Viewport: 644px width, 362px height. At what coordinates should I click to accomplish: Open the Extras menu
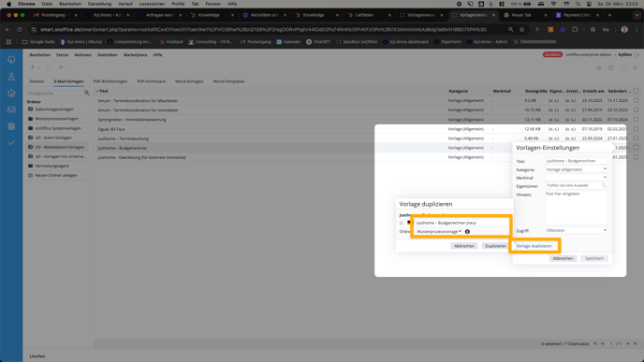pos(62,55)
